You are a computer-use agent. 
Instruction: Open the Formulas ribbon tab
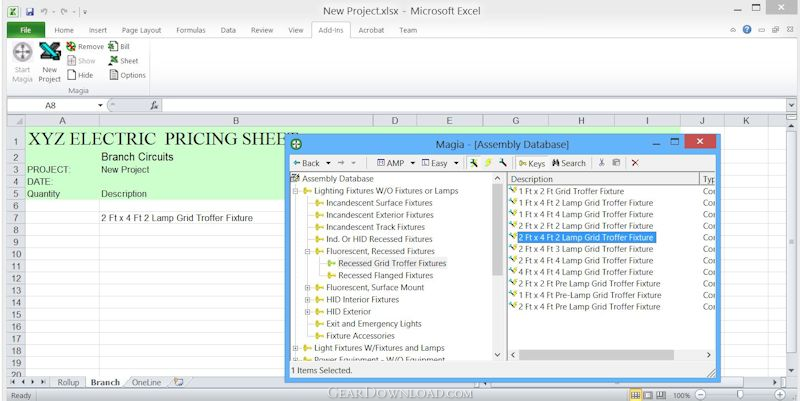coord(190,30)
